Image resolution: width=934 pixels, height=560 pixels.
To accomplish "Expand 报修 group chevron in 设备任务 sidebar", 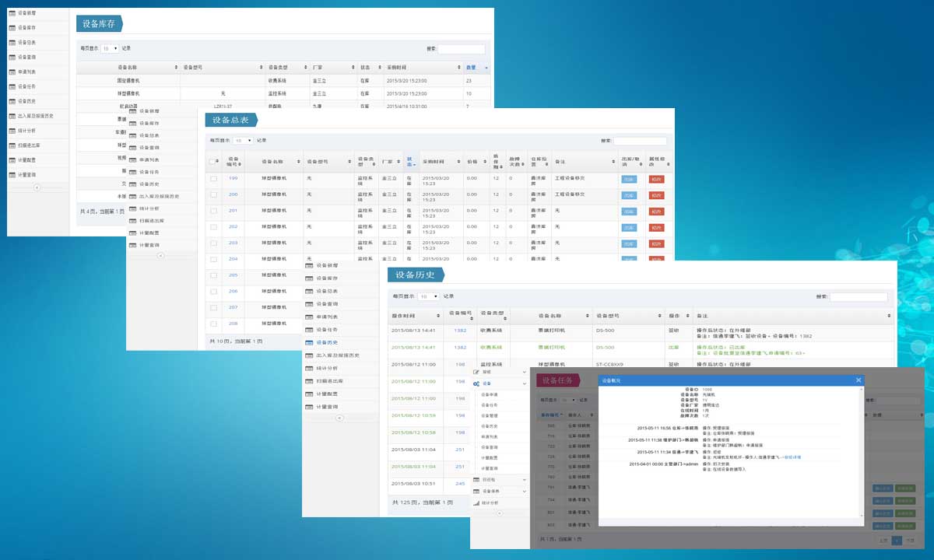I will click(x=524, y=373).
